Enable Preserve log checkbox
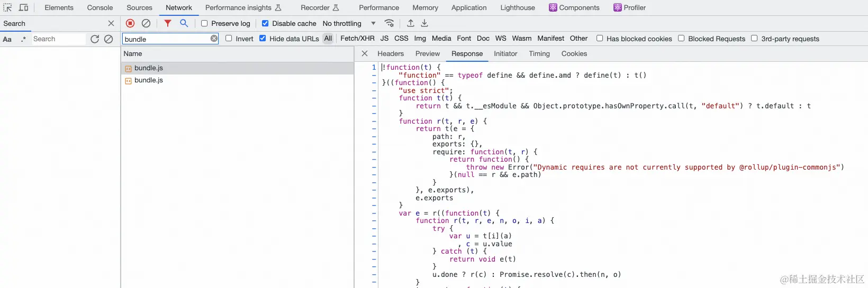Screen dimensions: 868x288 204,23
